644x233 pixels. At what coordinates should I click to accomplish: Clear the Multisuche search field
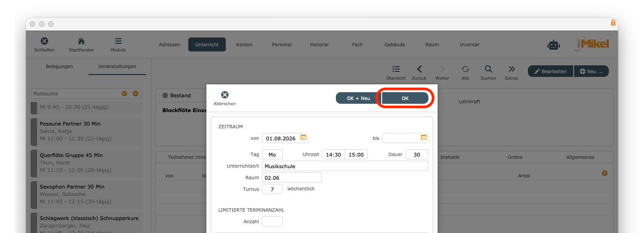pos(136,94)
